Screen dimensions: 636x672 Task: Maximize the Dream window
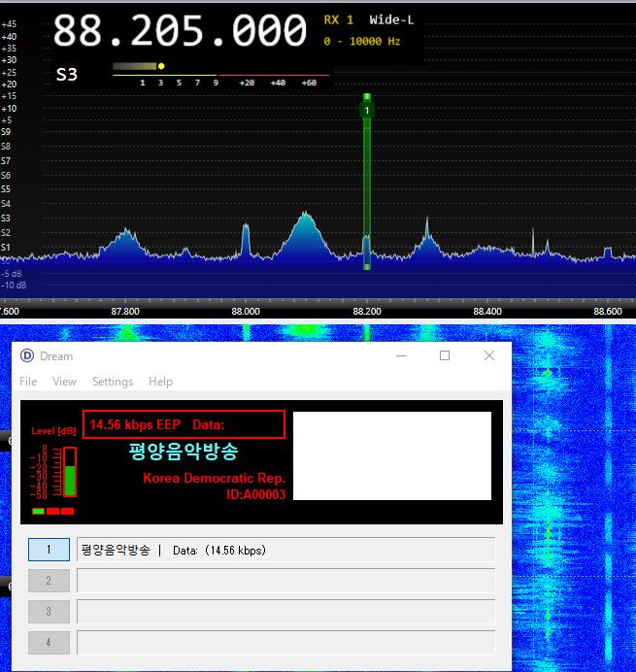445,355
